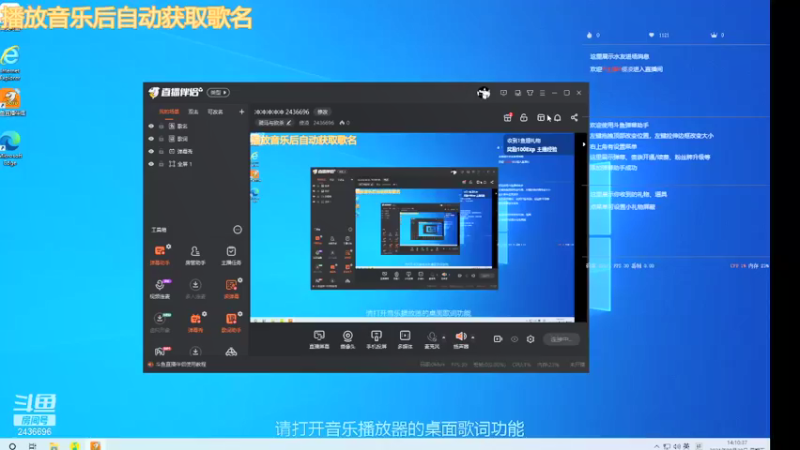Toggle visibility eye of 歌名 source
Screen dimensions: 800x450
pyautogui.click(x=151, y=126)
